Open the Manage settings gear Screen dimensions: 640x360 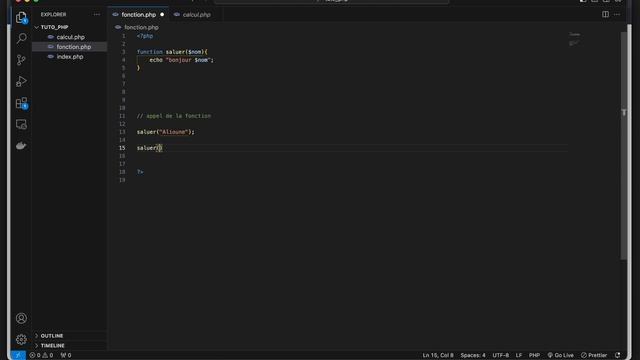pos(21,339)
